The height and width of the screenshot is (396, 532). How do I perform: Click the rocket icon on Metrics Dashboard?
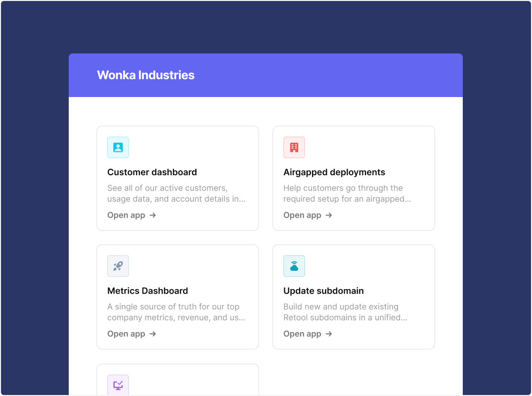click(x=118, y=266)
